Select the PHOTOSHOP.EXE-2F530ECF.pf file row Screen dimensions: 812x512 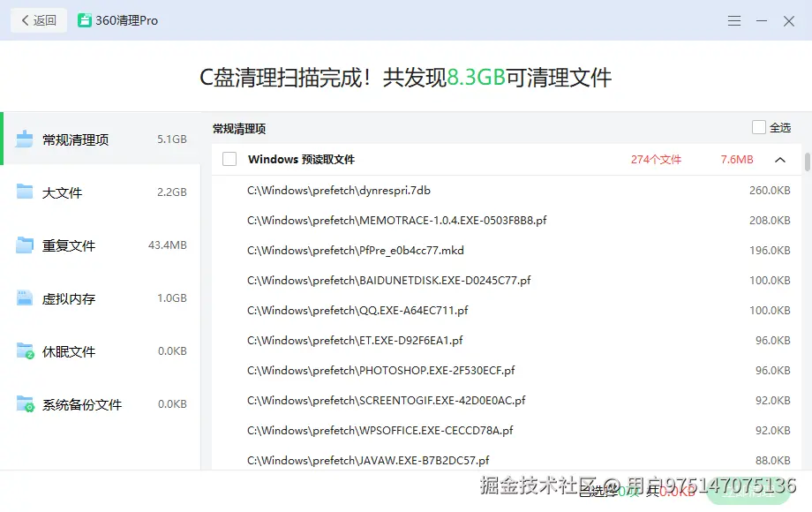coord(507,371)
